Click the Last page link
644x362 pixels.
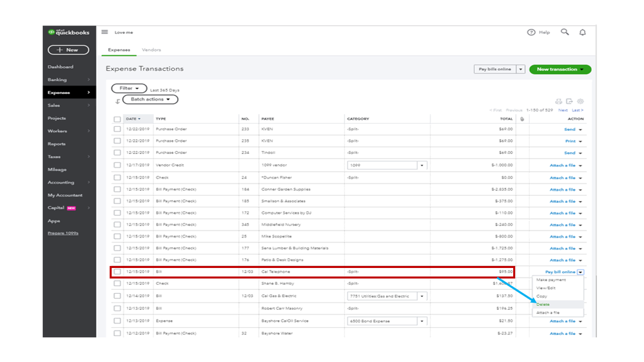578,110
